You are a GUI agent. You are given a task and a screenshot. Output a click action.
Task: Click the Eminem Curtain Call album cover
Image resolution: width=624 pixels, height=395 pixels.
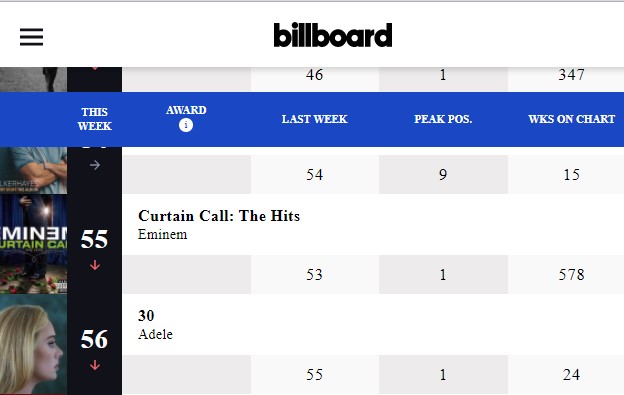pos(33,244)
